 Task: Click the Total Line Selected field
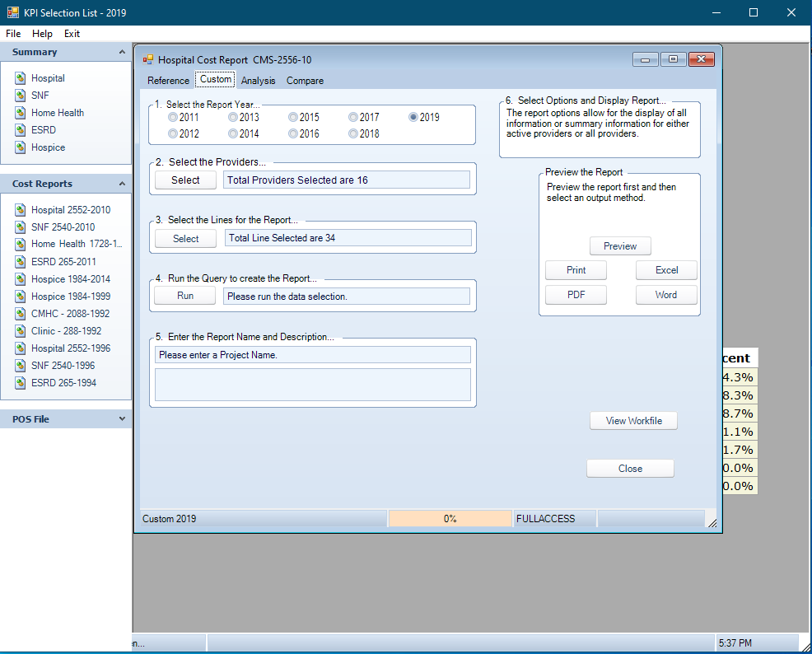348,238
